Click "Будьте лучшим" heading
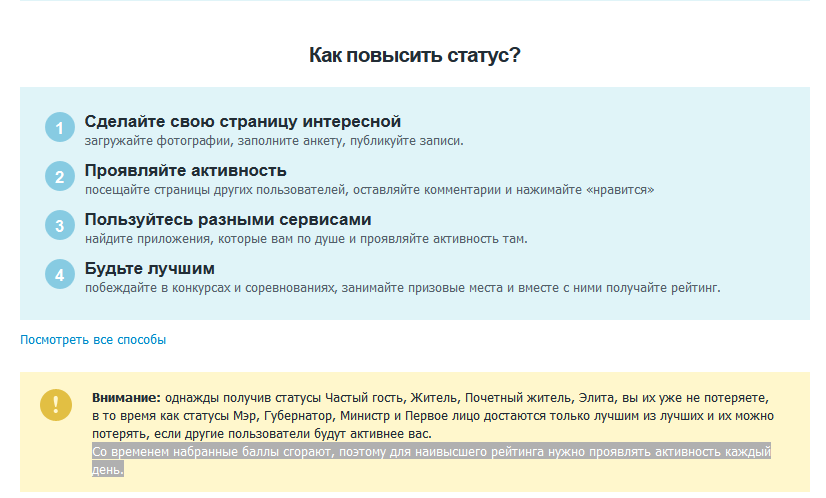 tap(150, 268)
